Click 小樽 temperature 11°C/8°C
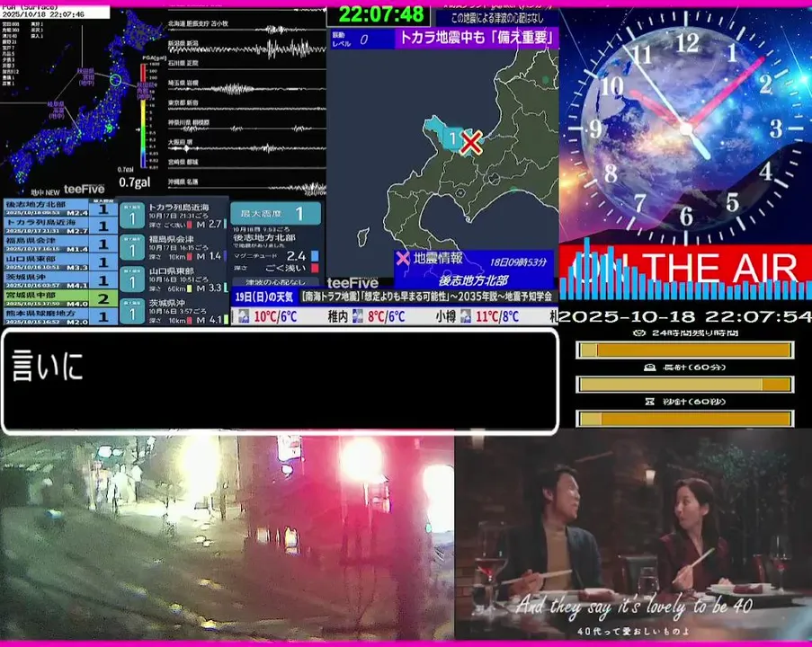The height and width of the screenshot is (647, 812). [x=497, y=316]
